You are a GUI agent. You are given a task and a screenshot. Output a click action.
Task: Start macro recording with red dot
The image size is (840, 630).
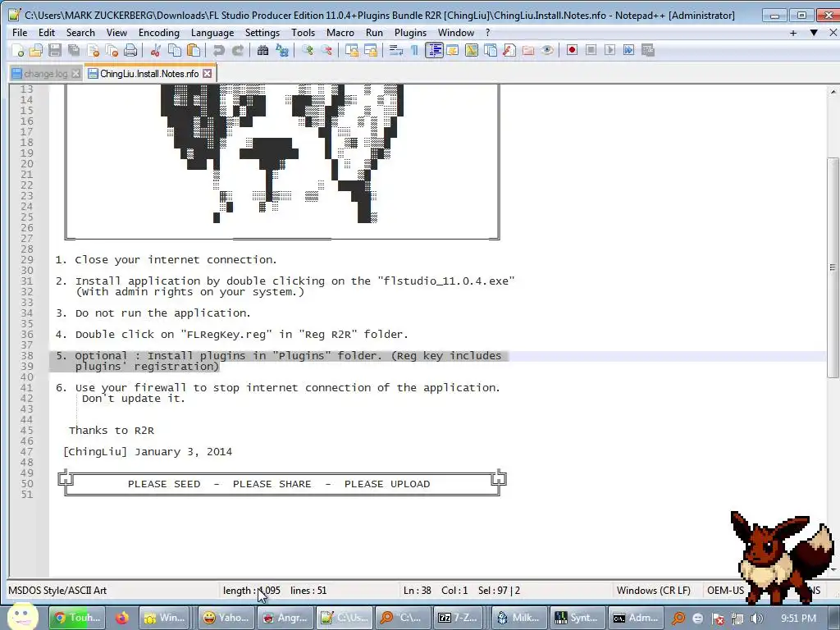coord(572,50)
